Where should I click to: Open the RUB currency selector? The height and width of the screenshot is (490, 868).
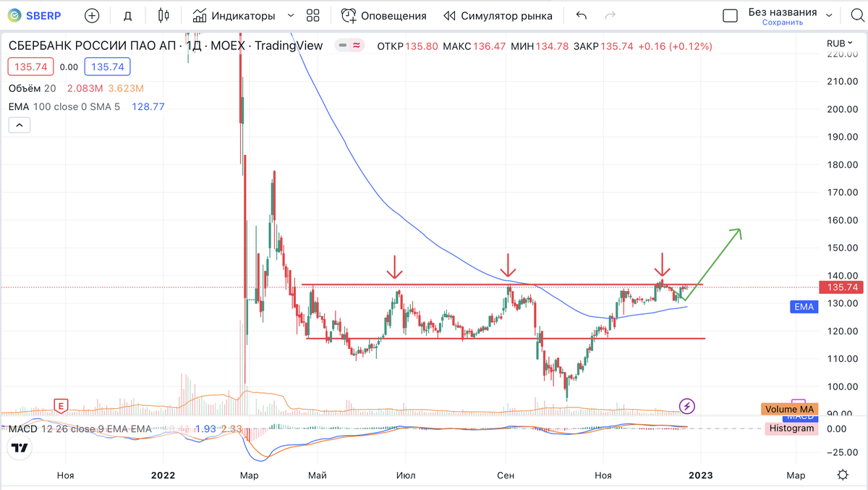[x=840, y=43]
